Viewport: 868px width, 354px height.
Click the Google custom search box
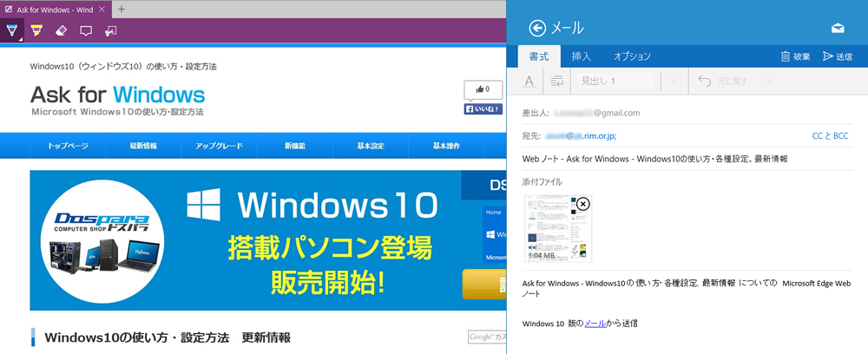click(487, 337)
